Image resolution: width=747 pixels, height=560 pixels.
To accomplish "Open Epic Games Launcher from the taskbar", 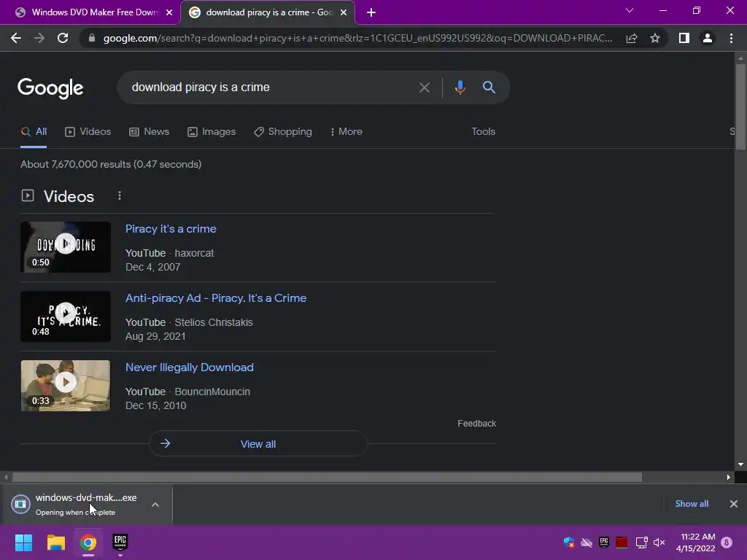I will coord(120,542).
